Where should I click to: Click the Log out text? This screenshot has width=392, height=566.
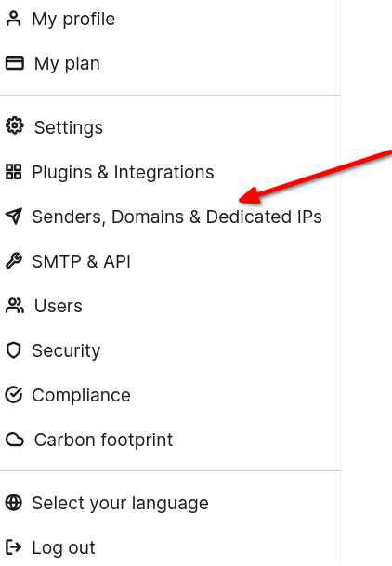tap(63, 547)
